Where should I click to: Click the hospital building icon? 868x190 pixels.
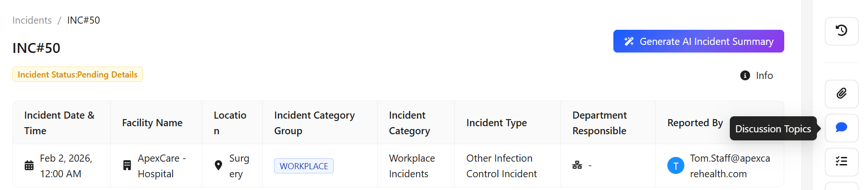[x=127, y=165]
